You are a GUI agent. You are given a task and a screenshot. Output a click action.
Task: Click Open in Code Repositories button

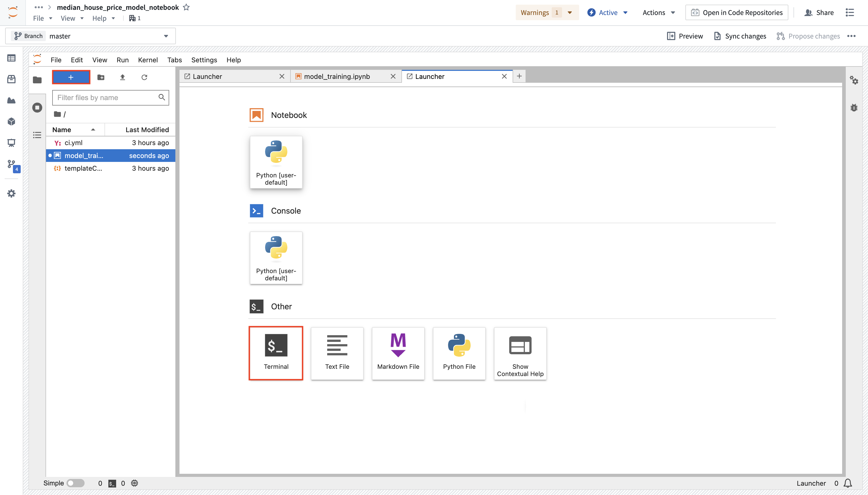pos(737,13)
